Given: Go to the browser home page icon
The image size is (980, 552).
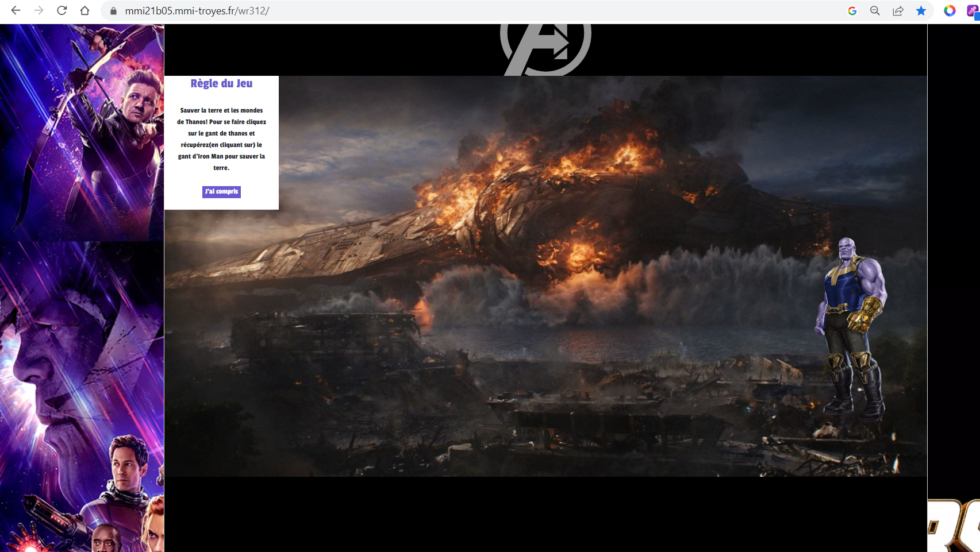Looking at the screenshot, I should coord(84,10).
